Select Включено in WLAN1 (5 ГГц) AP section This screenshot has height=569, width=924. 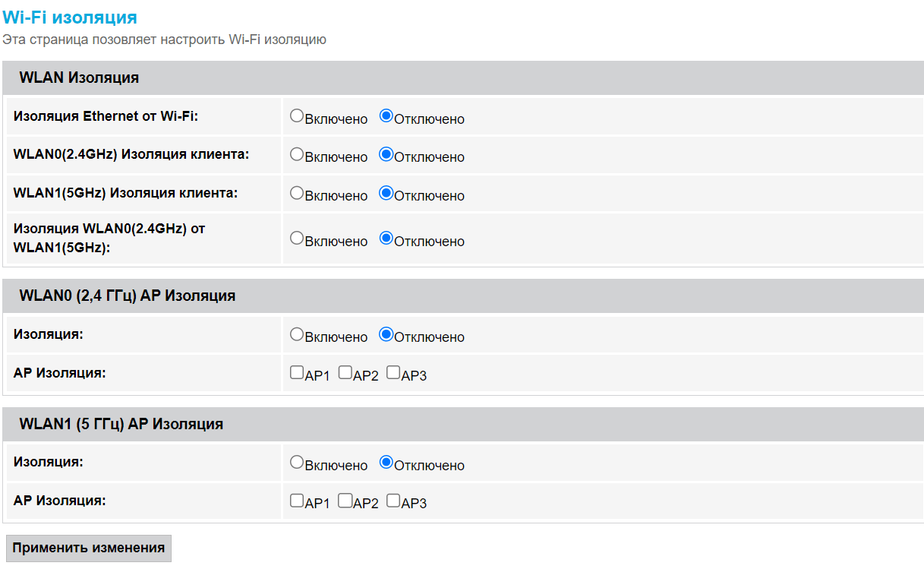(x=297, y=462)
